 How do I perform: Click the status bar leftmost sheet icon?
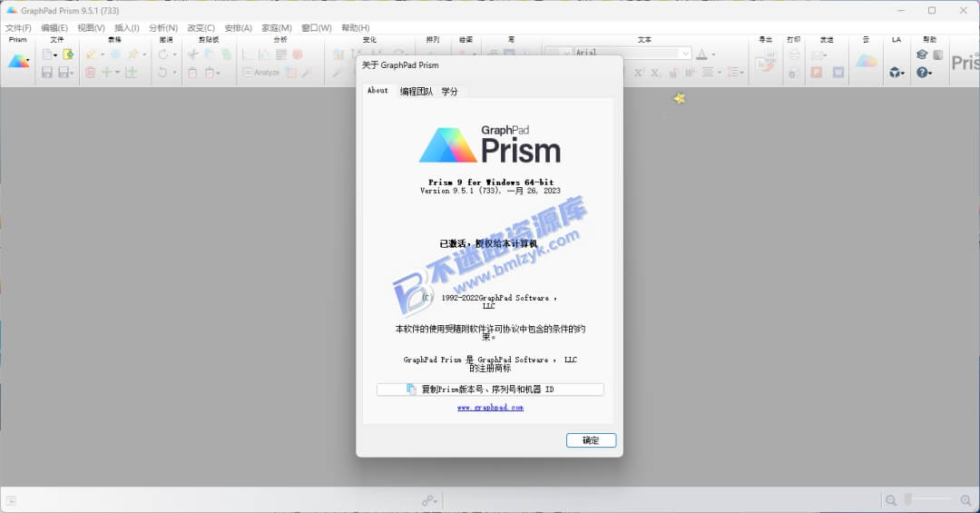11,500
